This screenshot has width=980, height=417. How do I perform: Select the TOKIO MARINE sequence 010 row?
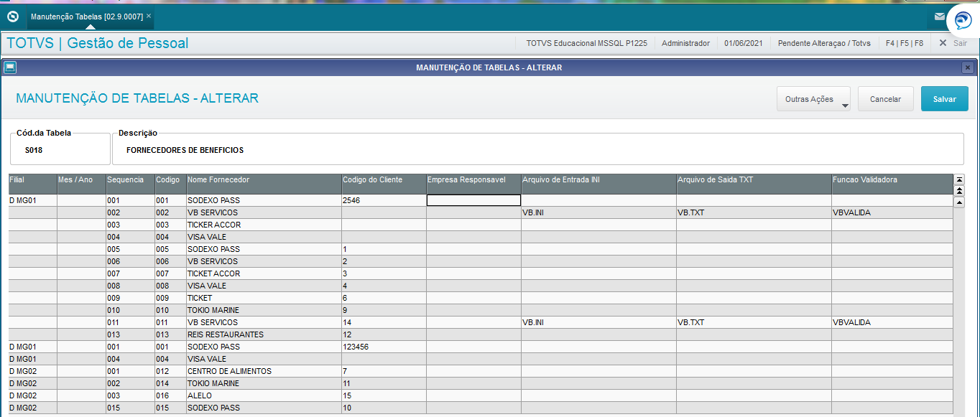481,310
